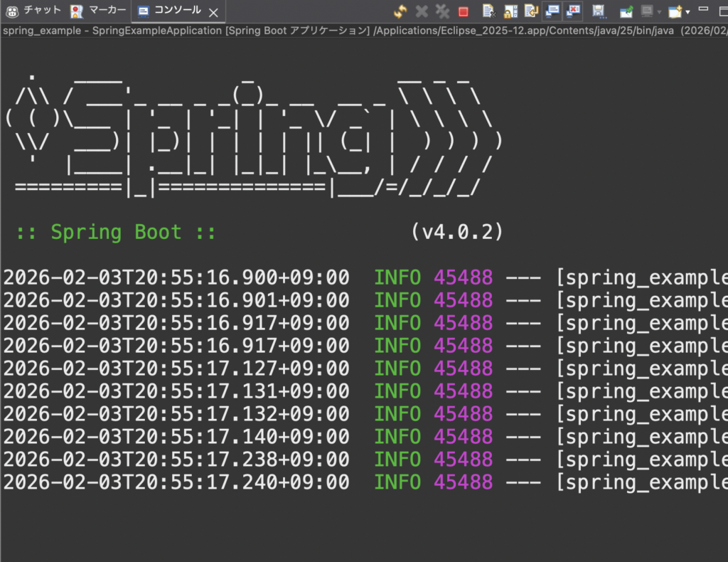This screenshot has width=728, height=562.
Task: Click the log line timestamped 20:55:16.900
Action: tap(176, 277)
